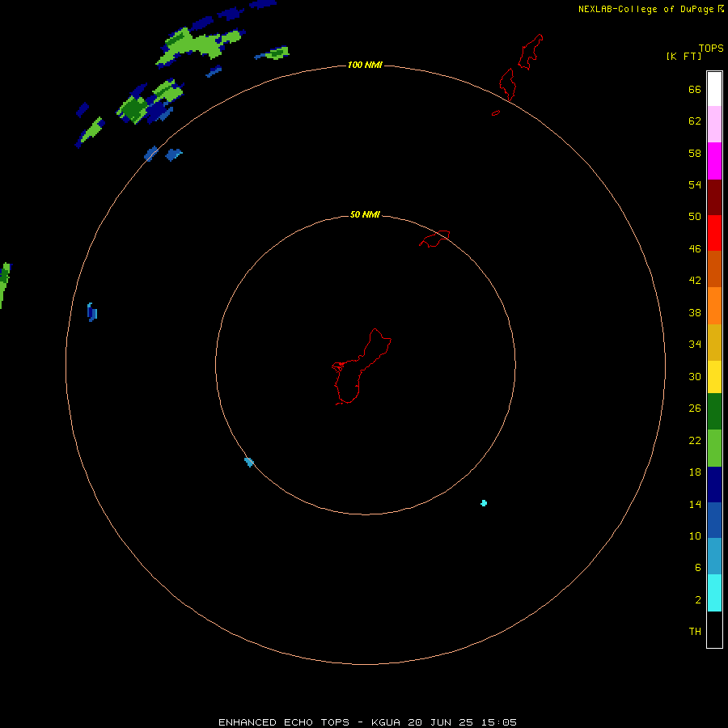Click the black TH threshold swatch

click(714, 629)
